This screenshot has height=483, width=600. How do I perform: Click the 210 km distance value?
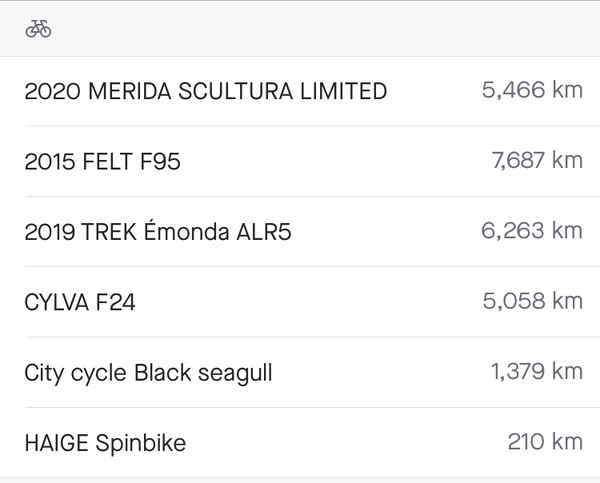coord(545,442)
